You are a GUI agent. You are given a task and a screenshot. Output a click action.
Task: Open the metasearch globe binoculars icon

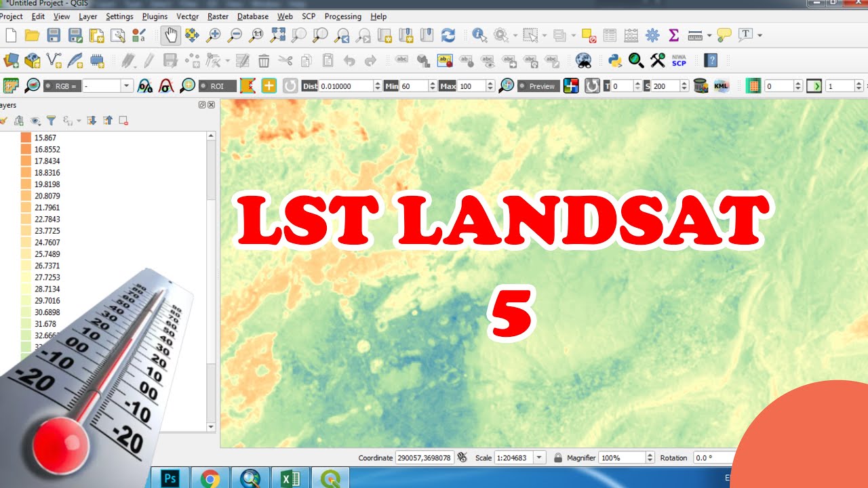[x=583, y=60]
